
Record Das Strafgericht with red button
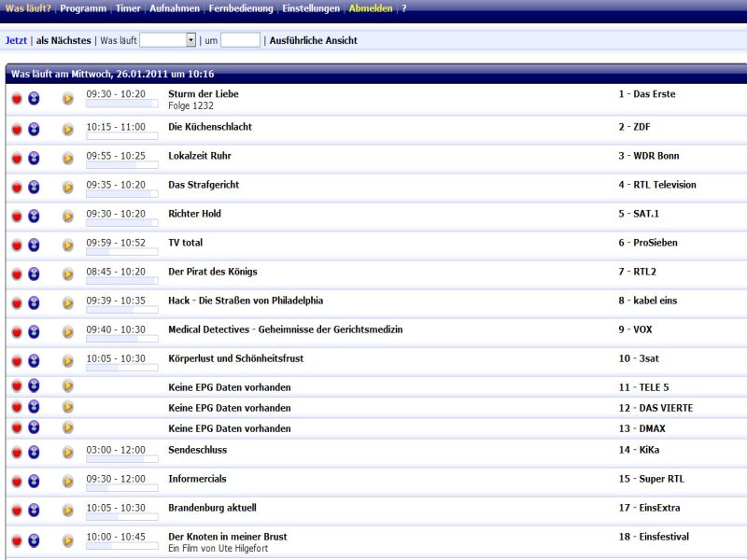pos(17,188)
